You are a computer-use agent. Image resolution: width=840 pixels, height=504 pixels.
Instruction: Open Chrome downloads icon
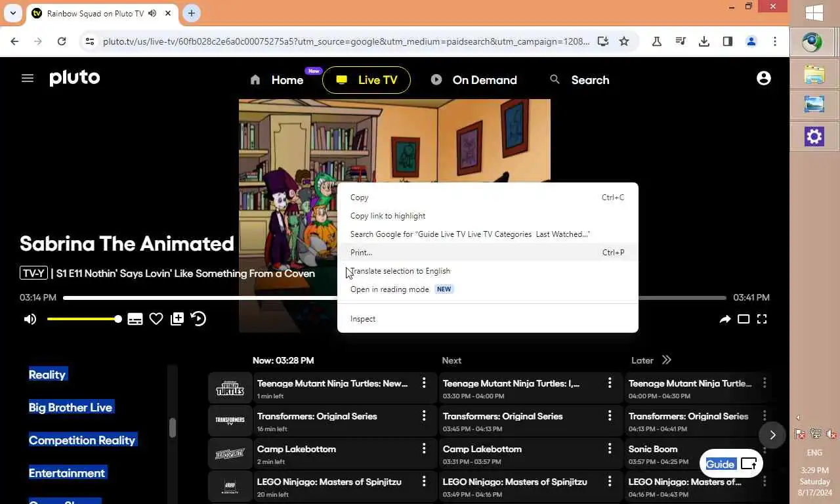pyautogui.click(x=704, y=41)
